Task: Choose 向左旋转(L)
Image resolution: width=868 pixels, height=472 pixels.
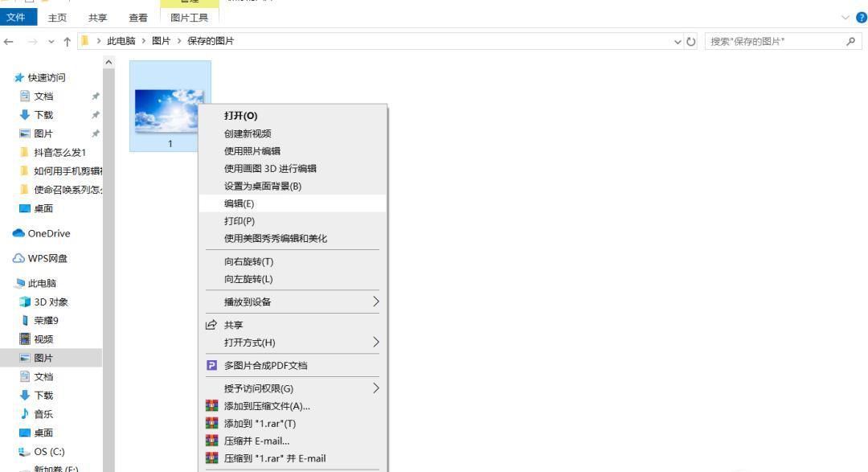Action: 293,279
